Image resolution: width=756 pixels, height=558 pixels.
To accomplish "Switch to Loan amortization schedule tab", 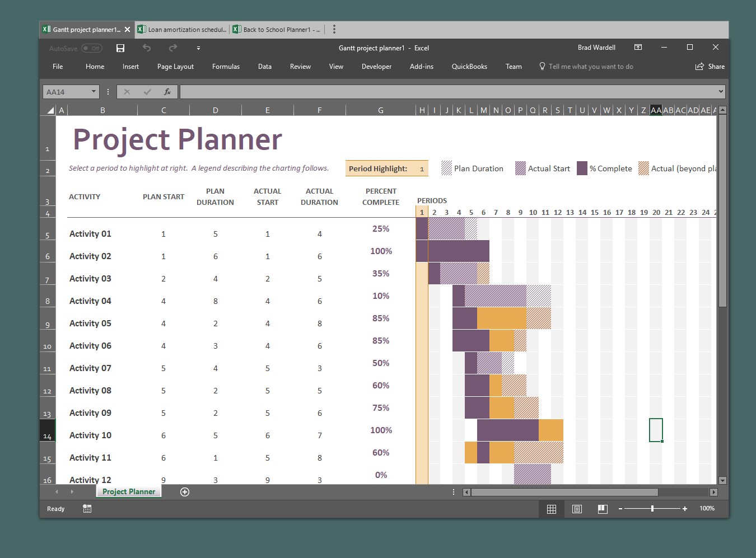I will [x=183, y=30].
